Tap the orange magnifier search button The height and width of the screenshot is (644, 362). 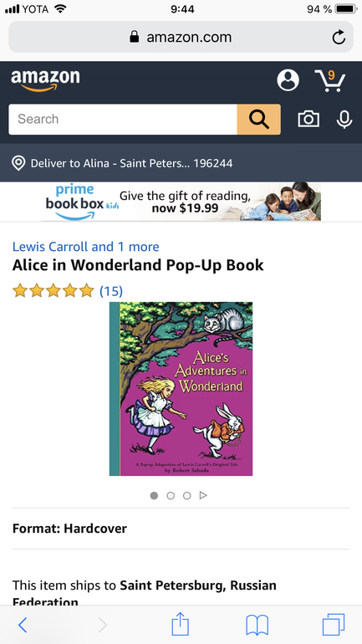pos(259,119)
